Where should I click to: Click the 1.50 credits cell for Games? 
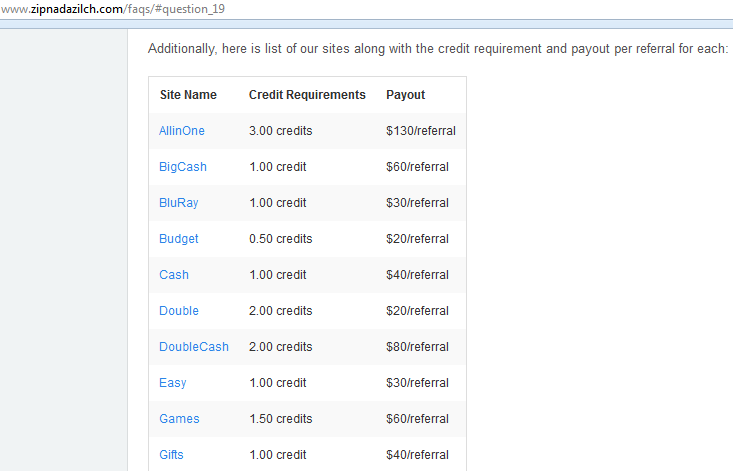pyautogui.click(x=280, y=419)
